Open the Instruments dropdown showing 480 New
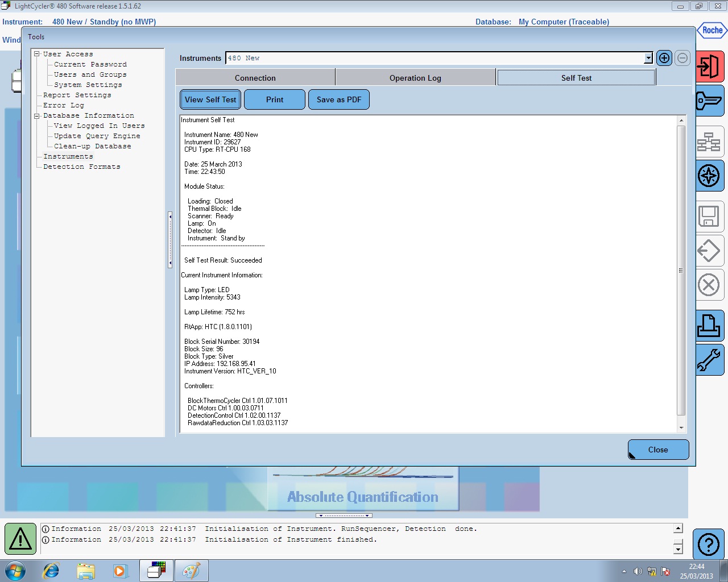The image size is (728, 582). 648,57
